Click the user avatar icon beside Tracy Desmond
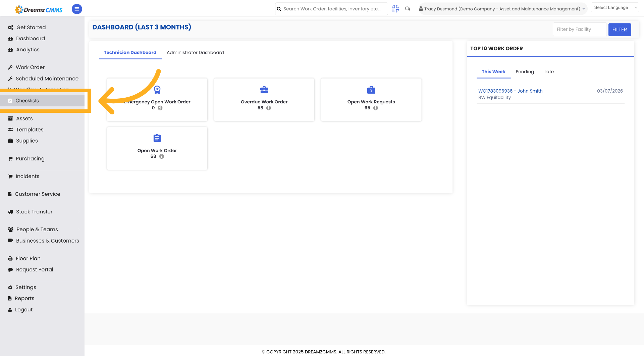 [421, 9]
